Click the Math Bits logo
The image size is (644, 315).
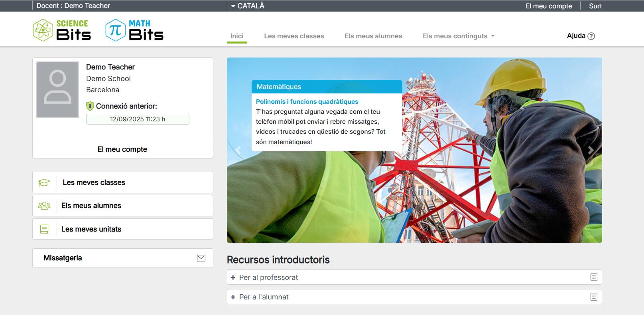(x=134, y=30)
